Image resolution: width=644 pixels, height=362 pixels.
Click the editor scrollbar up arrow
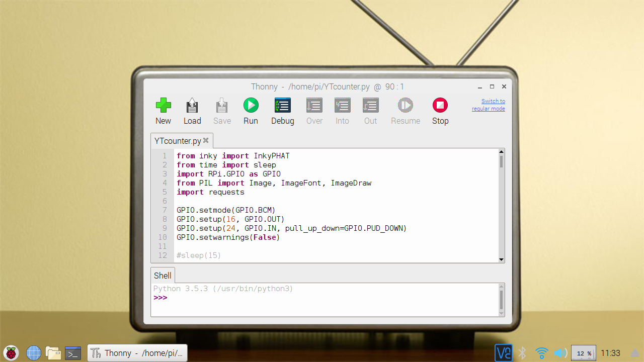coord(501,152)
